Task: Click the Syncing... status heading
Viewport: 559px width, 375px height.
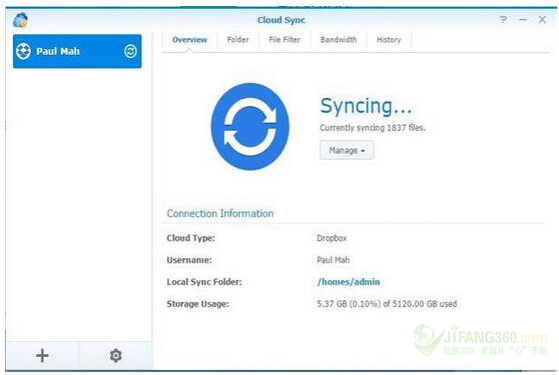Action: pyautogui.click(x=366, y=106)
